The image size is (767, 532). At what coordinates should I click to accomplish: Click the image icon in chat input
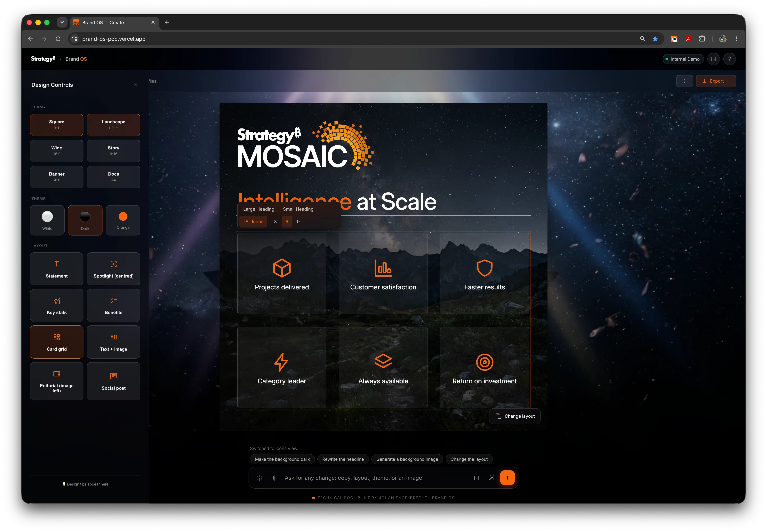click(476, 478)
